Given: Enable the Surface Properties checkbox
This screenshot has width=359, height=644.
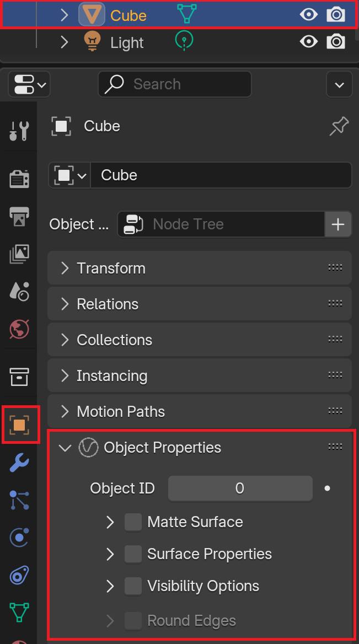Looking at the screenshot, I should [x=133, y=554].
